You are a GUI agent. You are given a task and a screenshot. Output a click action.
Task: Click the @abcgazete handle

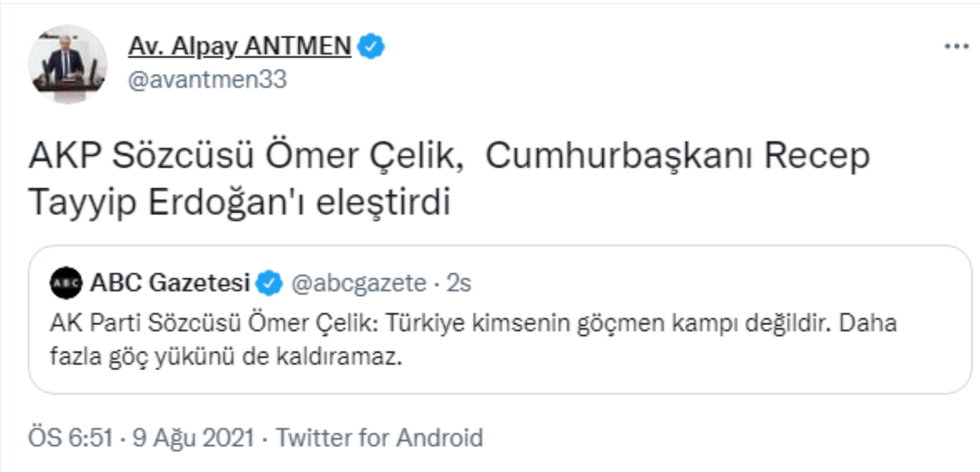click(x=359, y=284)
